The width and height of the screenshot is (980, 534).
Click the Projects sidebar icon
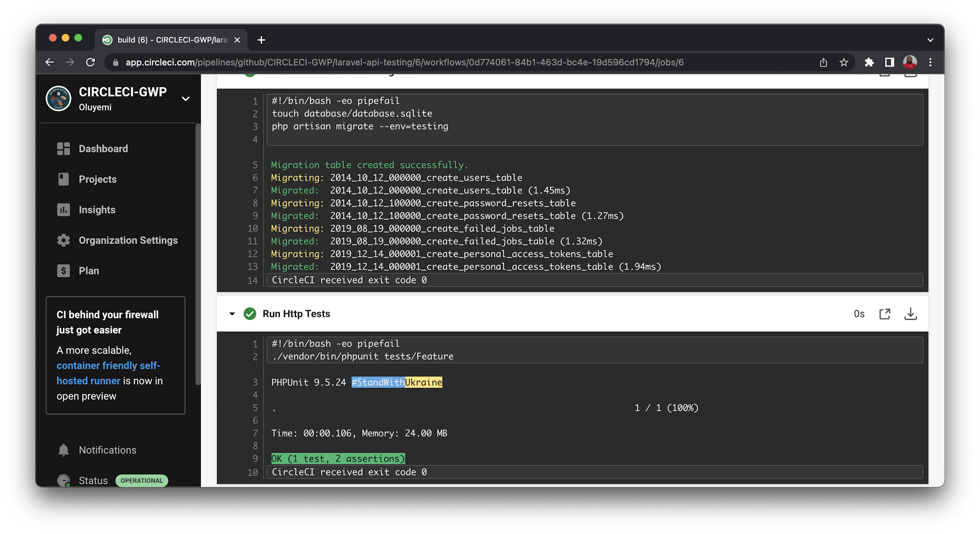[x=64, y=179]
